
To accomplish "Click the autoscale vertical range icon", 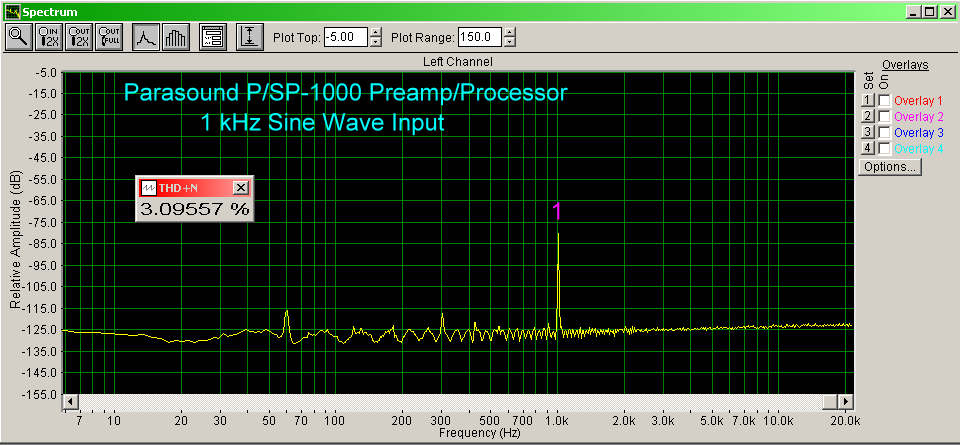I will click(250, 37).
